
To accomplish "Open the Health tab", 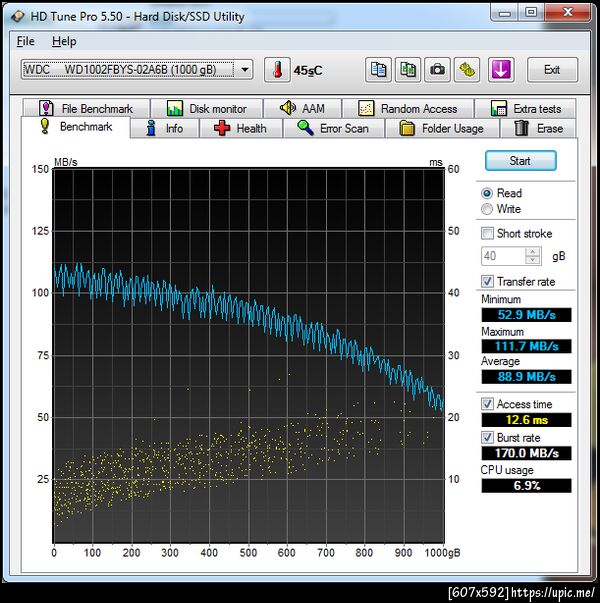I will pyautogui.click(x=241, y=128).
